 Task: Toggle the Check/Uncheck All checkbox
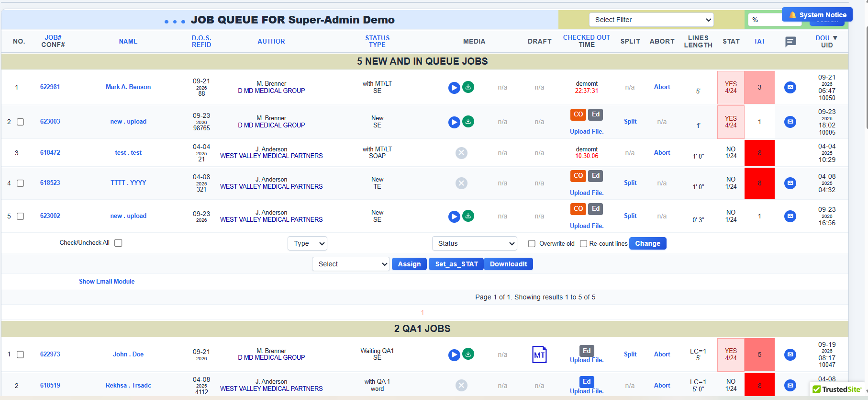tap(118, 243)
